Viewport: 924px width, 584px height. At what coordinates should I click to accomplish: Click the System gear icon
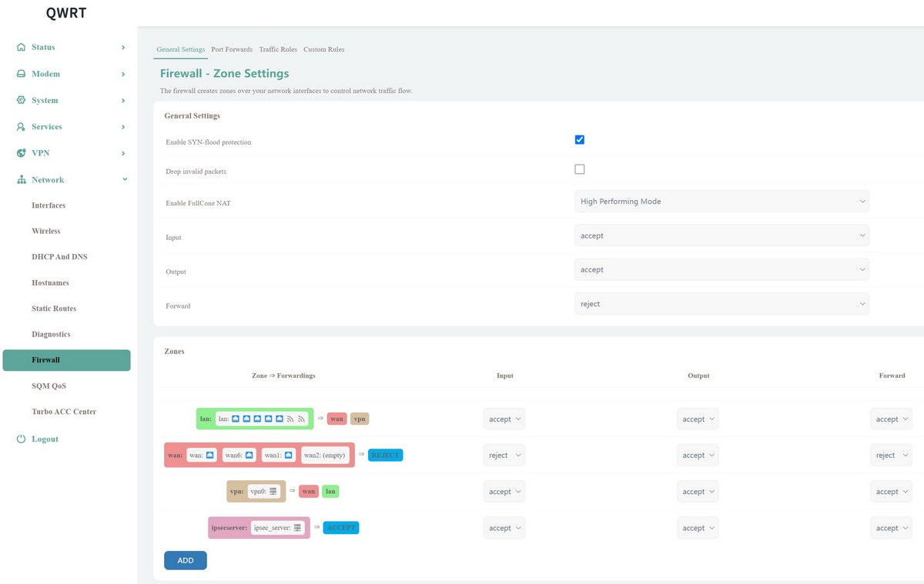pyautogui.click(x=21, y=100)
